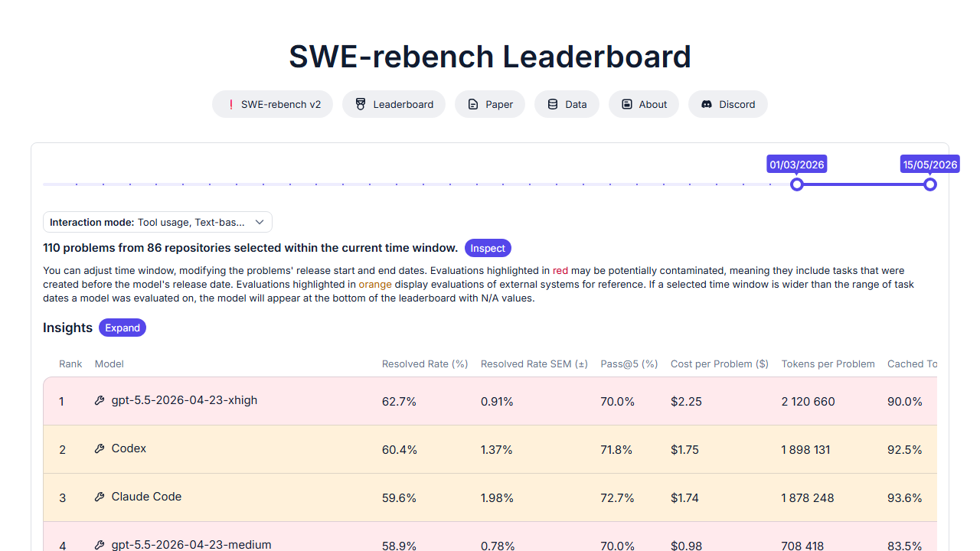
Task: Sort by Pass@5 (%) column
Action: [629, 364]
